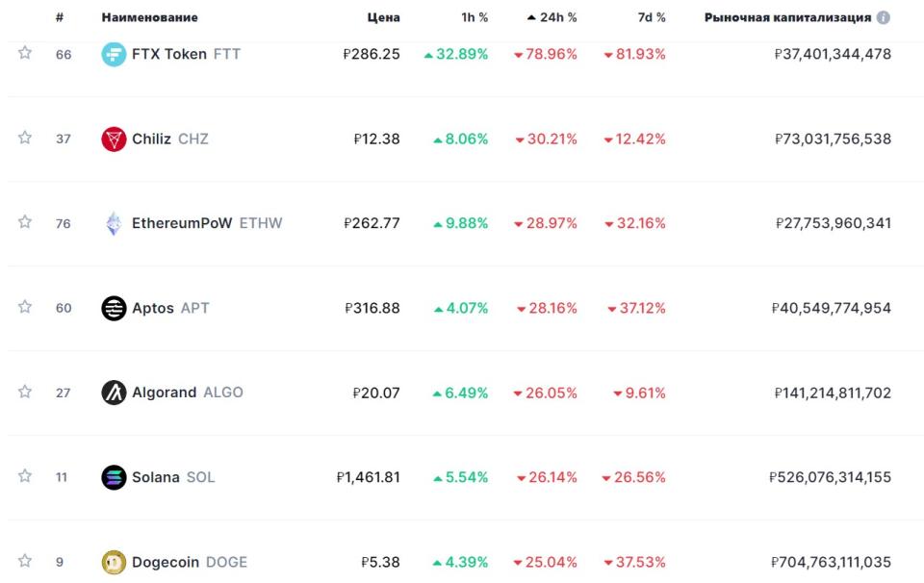Sort by Рыночная капитализация header
This screenshot has width=924, height=583.
[787, 17]
